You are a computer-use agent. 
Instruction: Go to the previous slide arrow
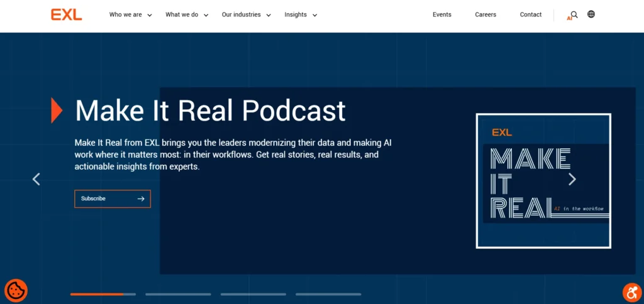(36, 179)
